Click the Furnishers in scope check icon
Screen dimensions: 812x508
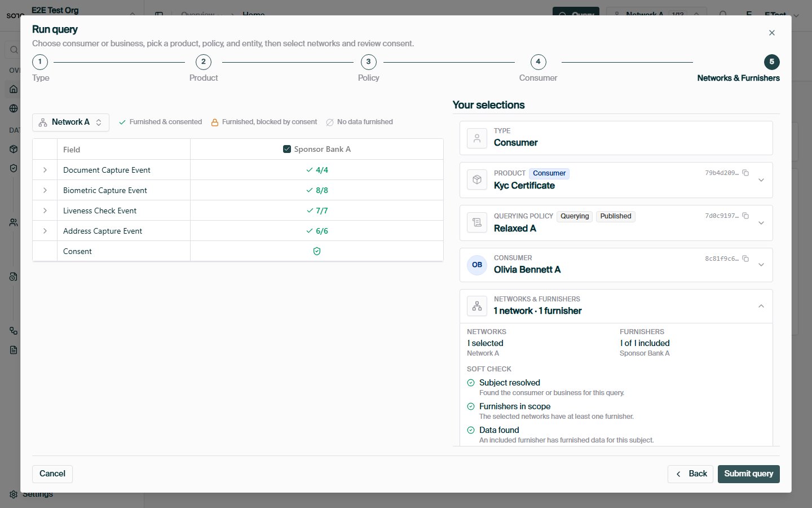[x=471, y=406]
